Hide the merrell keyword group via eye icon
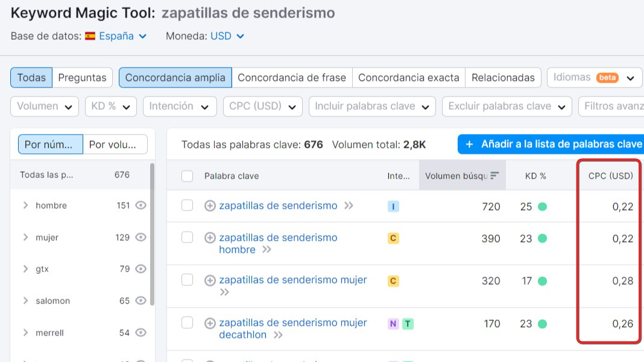 pyautogui.click(x=140, y=332)
